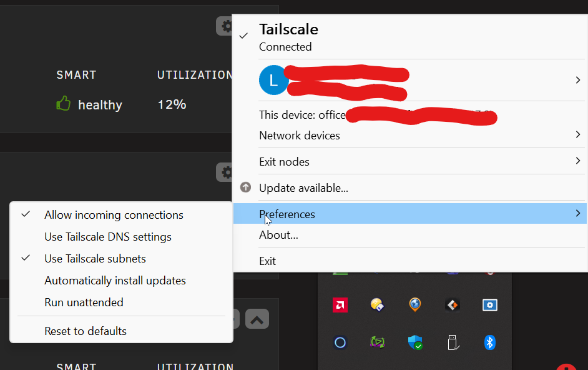Enable Run unattended option

(121, 302)
